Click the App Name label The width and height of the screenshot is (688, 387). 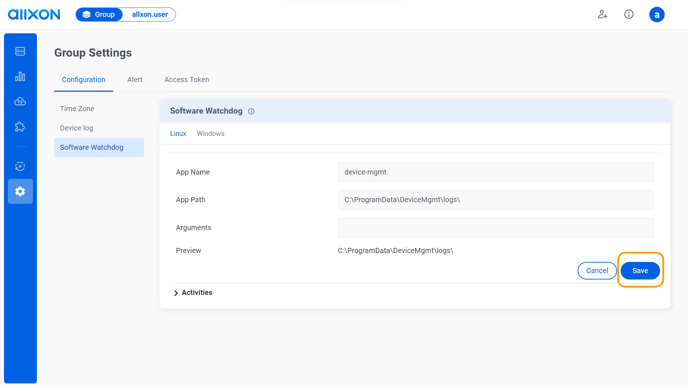(193, 172)
